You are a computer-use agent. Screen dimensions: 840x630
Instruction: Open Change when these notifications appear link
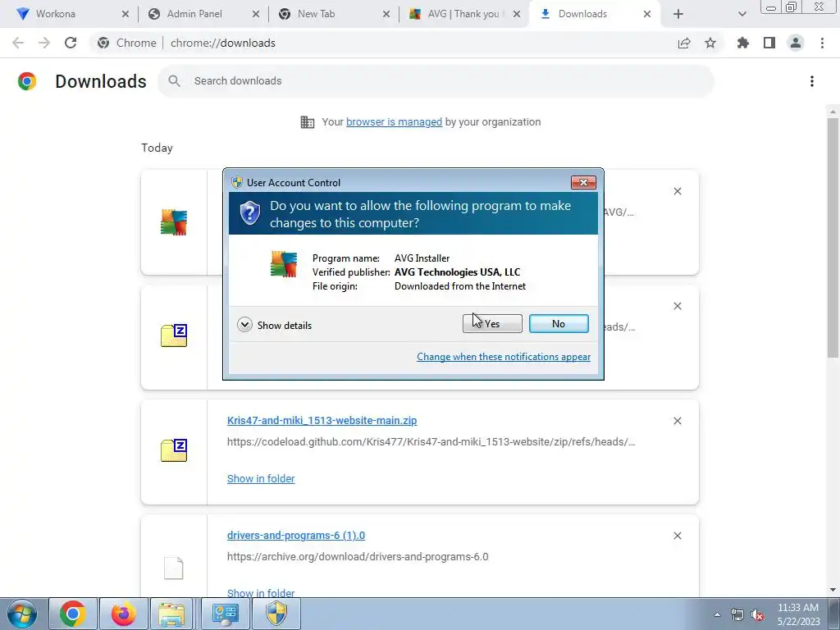pos(504,357)
